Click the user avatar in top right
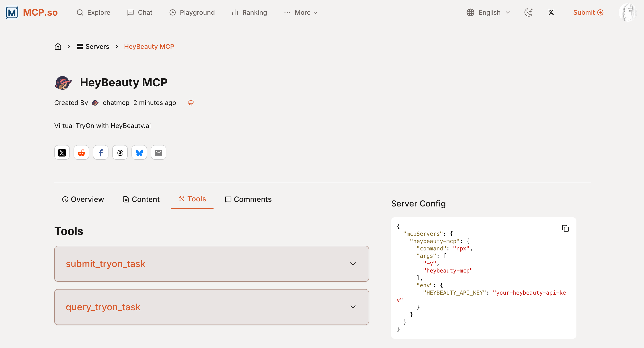The image size is (644, 348). (x=627, y=12)
